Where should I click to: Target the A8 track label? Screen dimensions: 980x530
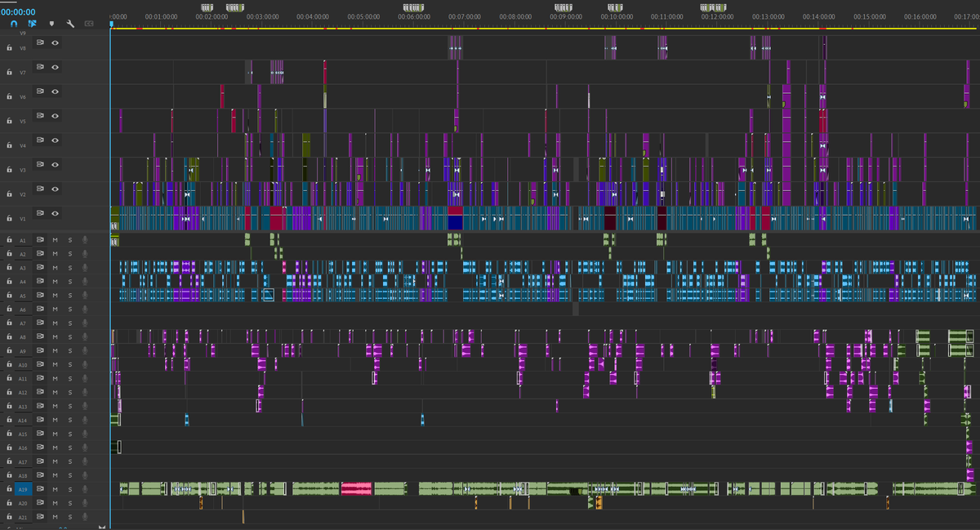[x=23, y=336]
